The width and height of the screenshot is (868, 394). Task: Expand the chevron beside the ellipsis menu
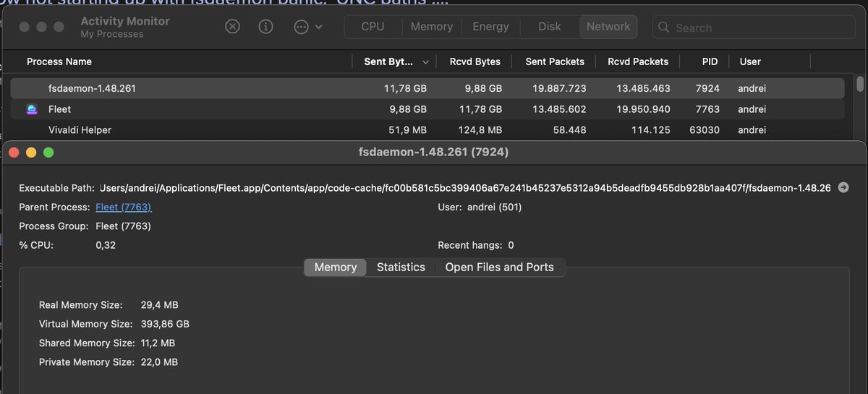319,27
